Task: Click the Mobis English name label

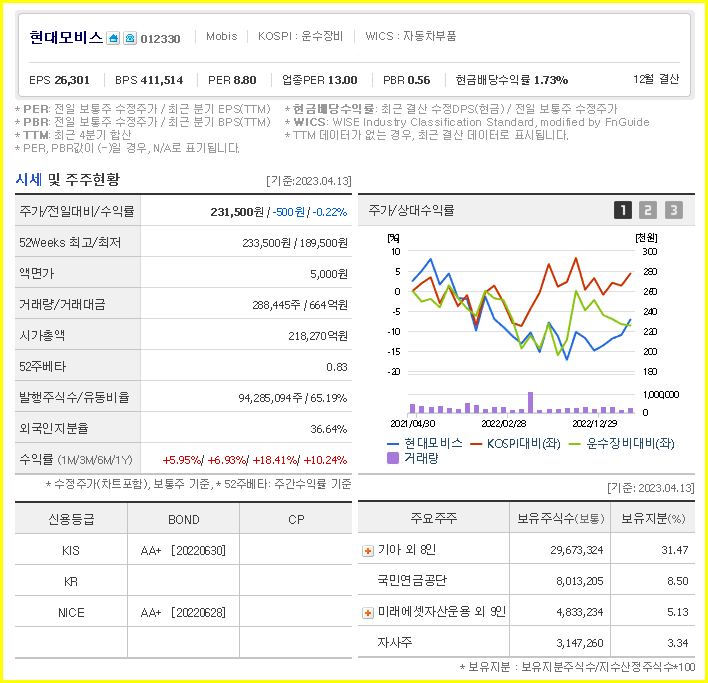Action: tap(221, 36)
